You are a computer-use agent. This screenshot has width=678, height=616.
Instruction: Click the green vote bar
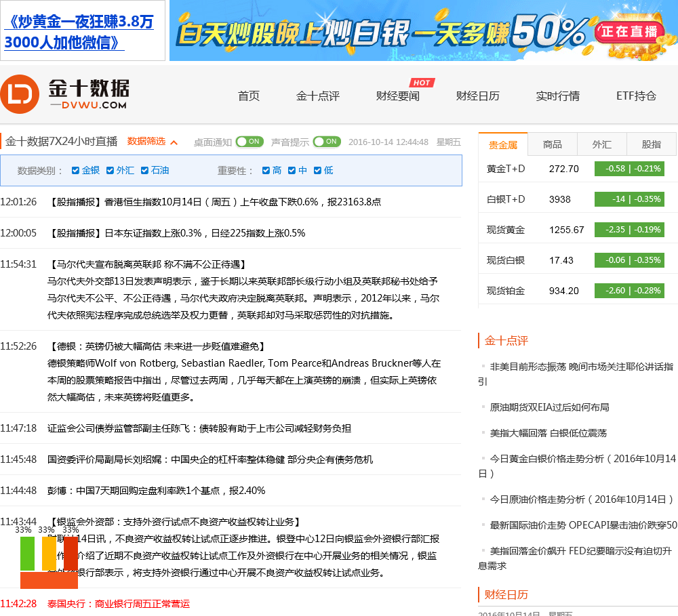[27, 554]
